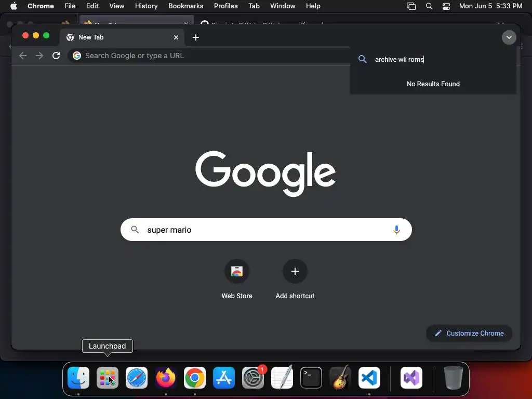Reload the current page
532x399 pixels.
pyautogui.click(x=56, y=56)
